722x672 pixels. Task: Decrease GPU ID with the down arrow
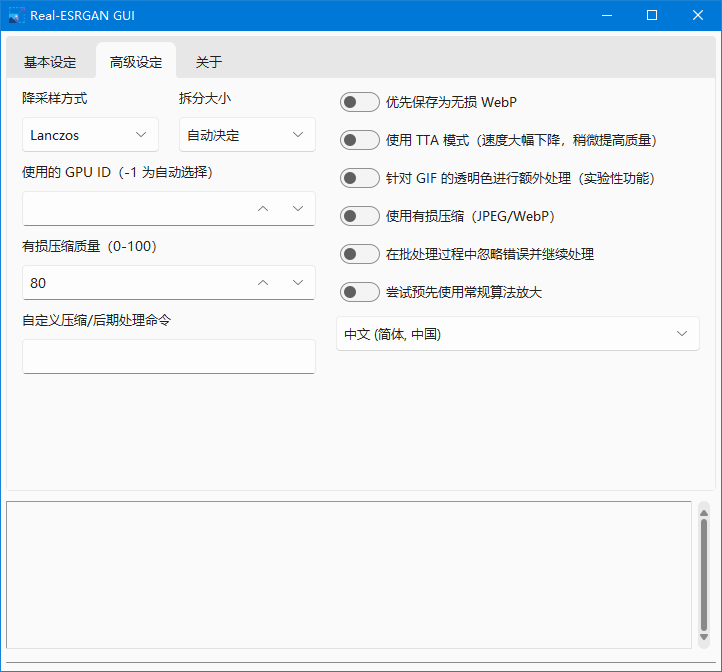pos(298,209)
